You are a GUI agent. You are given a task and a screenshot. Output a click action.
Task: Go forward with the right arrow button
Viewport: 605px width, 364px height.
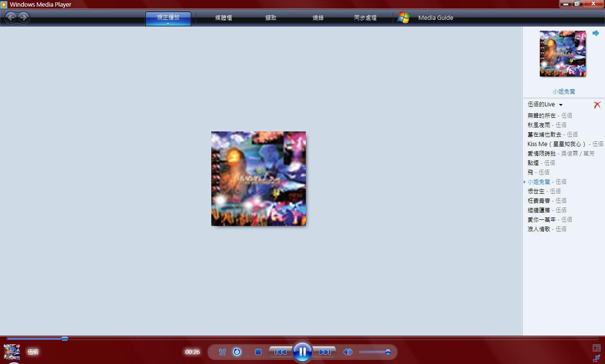24,17
